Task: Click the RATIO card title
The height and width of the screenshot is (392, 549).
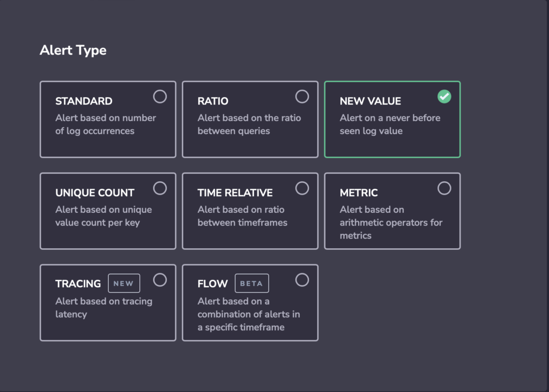Action: tap(213, 101)
